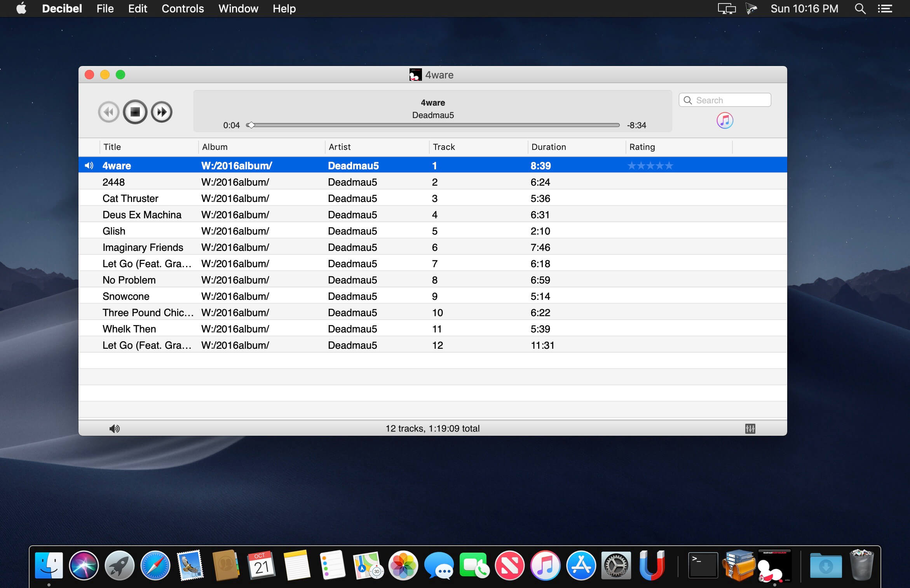Stop playback with the stop button
This screenshot has width=910, height=588.
(x=135, y=112)
